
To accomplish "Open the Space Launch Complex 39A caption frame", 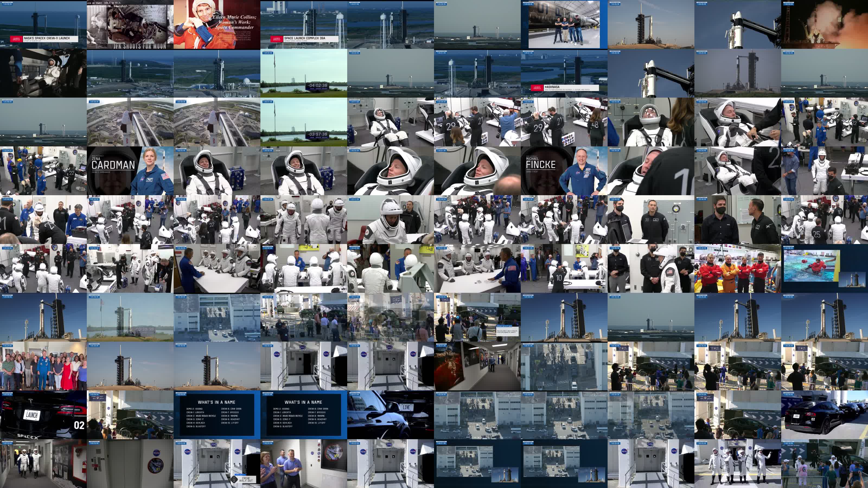I will 304,24.
